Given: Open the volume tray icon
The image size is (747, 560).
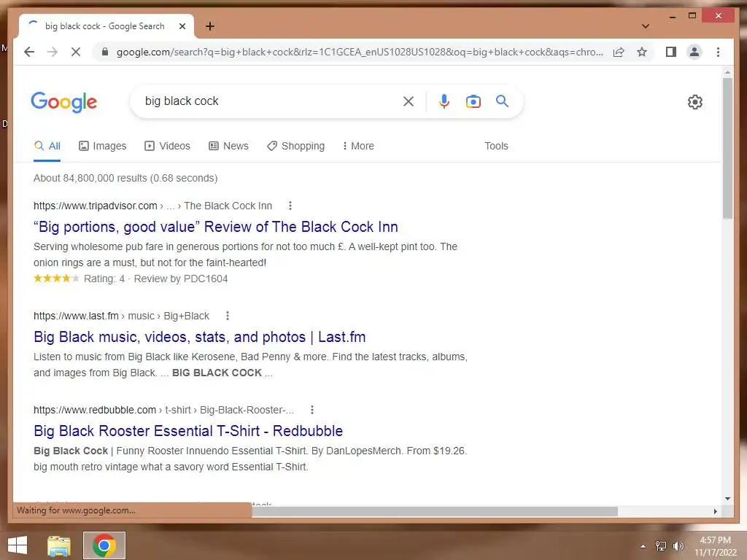Looking at the screenshot, I should coord(678,545).
